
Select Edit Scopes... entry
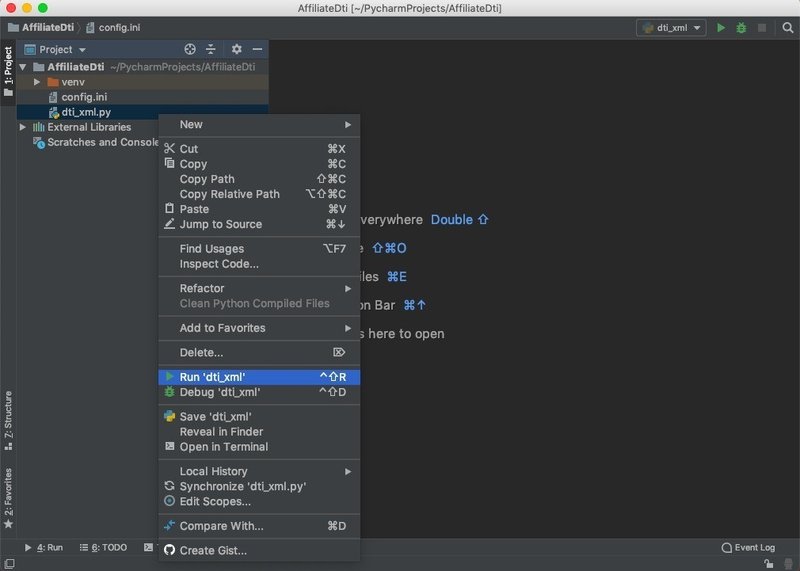coord(259,502)
